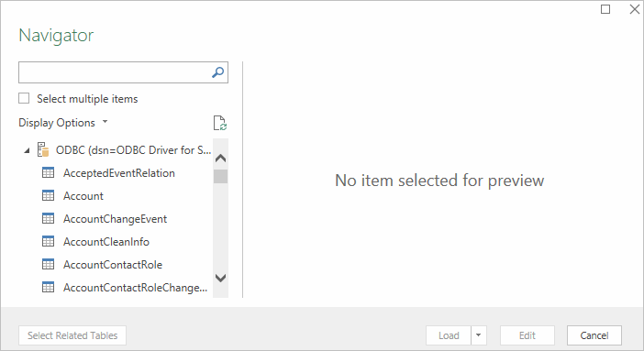Image resolution: width=644 pixels, height=351 pixels.
Task: Click the table list scrollbar thumb
Action: pos(220,177)
